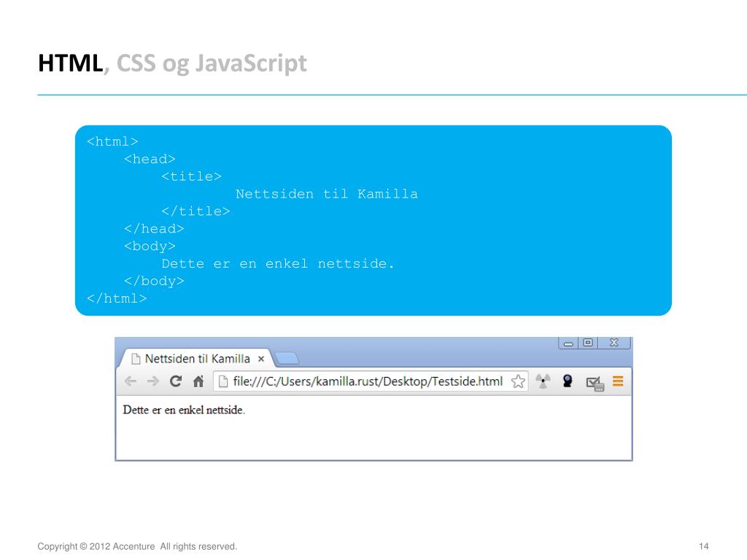Image resolution: width=747 pixels, height=560 pixels.
Task: Click the opening <head> tag in code
Action: (x=150, y=159)
